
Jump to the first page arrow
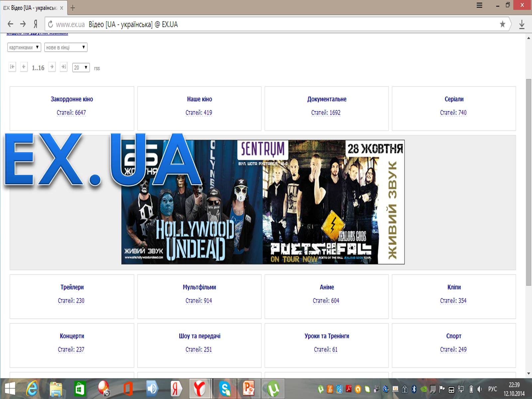coord(12,67)
